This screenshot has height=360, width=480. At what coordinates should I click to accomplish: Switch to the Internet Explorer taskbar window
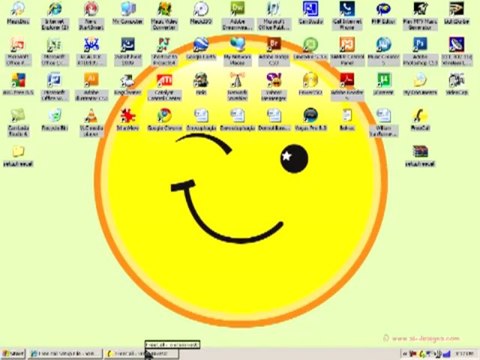(66, 353)
